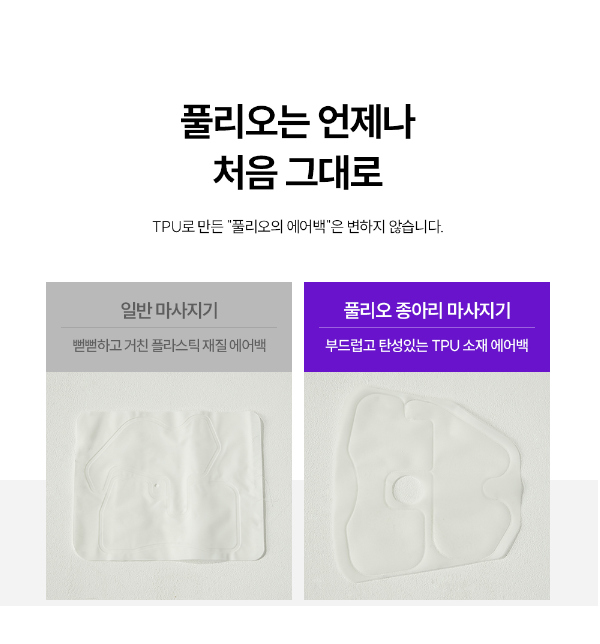
Task: Click the divider line under 풀리오 종아리 마사지기
Action: tap(427, 327)
